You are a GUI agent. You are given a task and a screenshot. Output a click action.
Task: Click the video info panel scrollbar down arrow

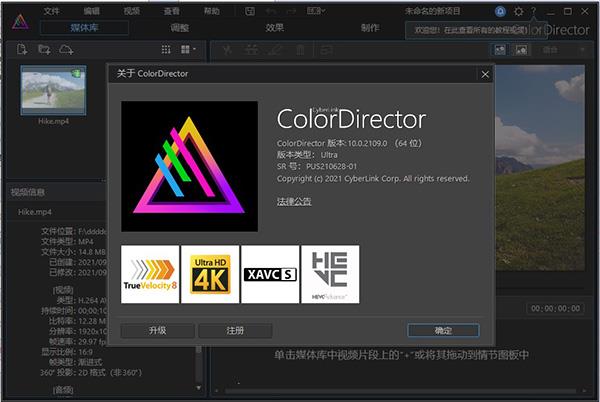pos(199,388)
